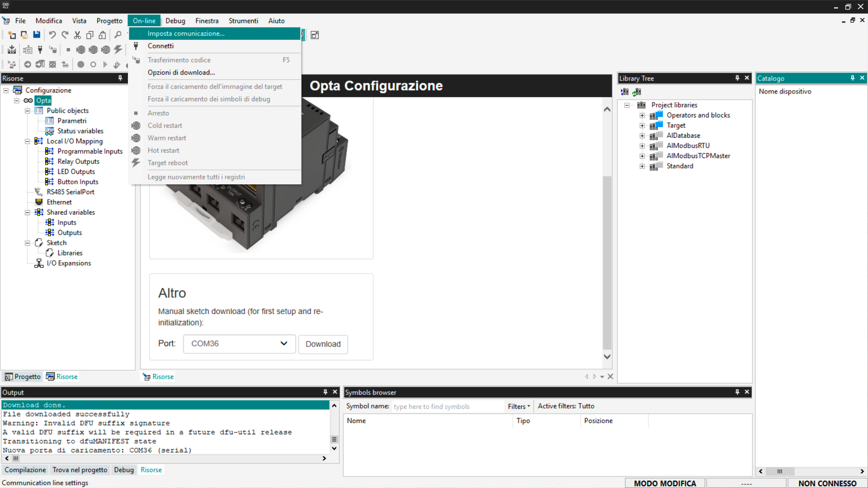Click the Save project toolbar icon
Image resolution: width=868 pixels, height=488 pixels.
click(37, 35)
